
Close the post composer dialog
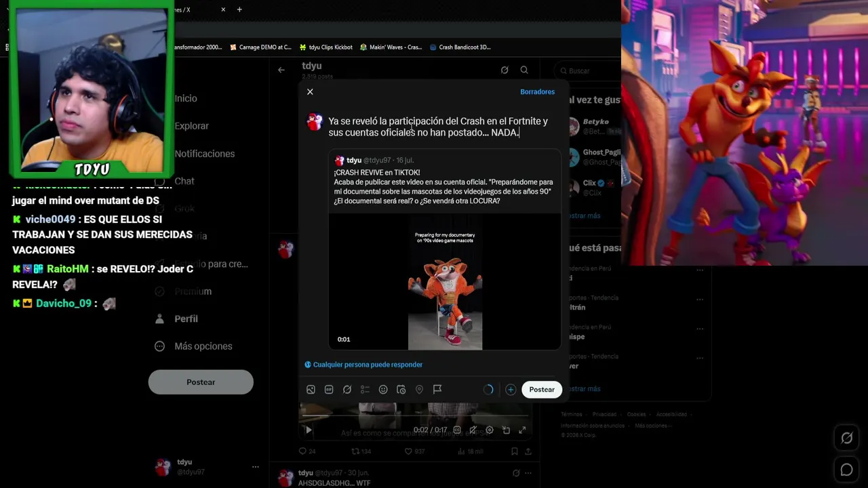(310, 91)
